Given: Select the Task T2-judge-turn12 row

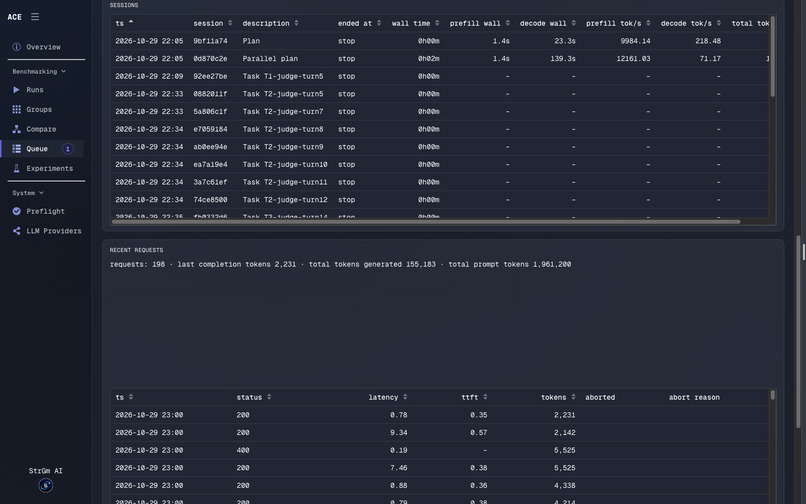Looking at the screenshot, I should (439, 200).
